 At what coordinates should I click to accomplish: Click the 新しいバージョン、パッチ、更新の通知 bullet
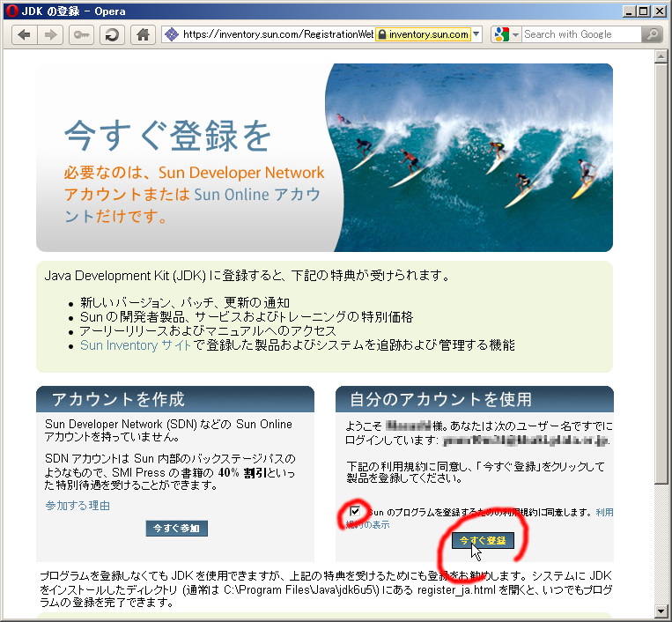[185, 303]
